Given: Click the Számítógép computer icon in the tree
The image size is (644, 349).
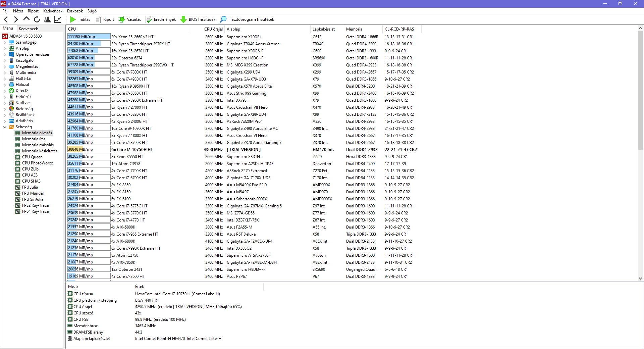Looking at the screenshot, I should (11, 42).
